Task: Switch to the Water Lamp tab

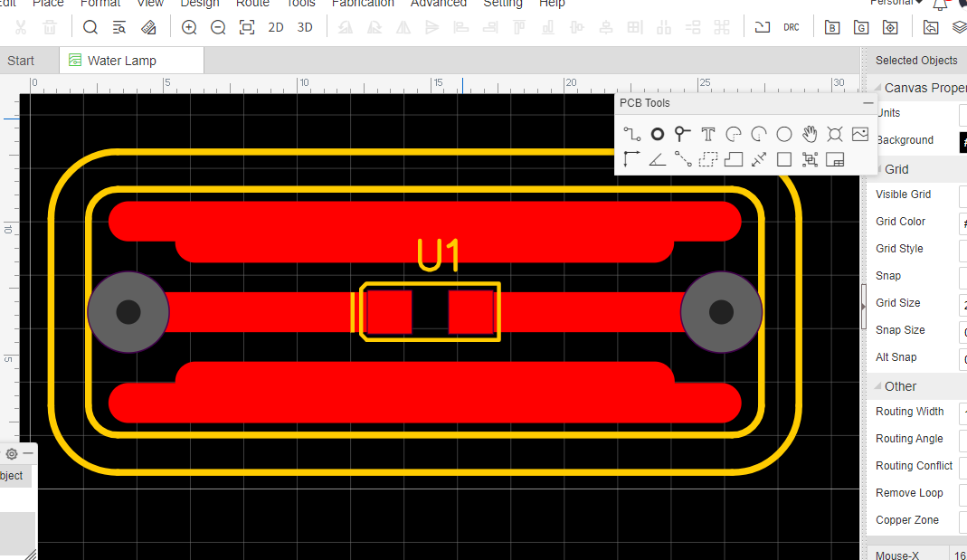Action: (x=132, y=61)
